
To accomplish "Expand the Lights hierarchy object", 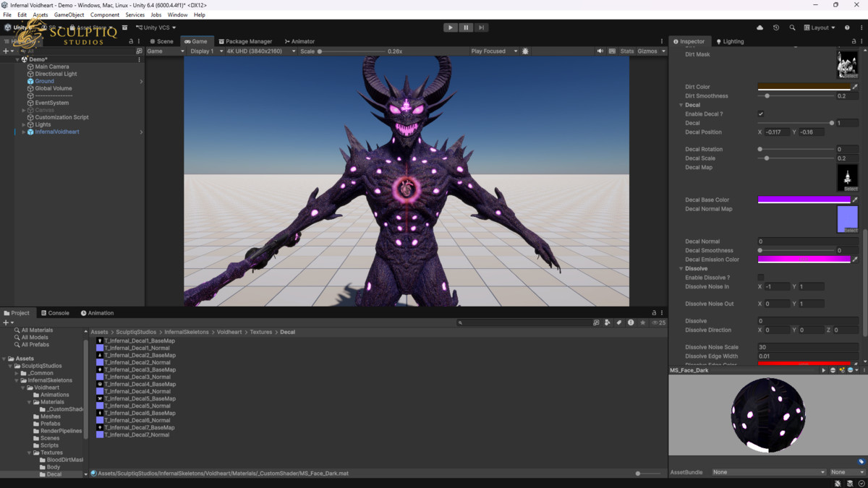I will pos(24,124).
